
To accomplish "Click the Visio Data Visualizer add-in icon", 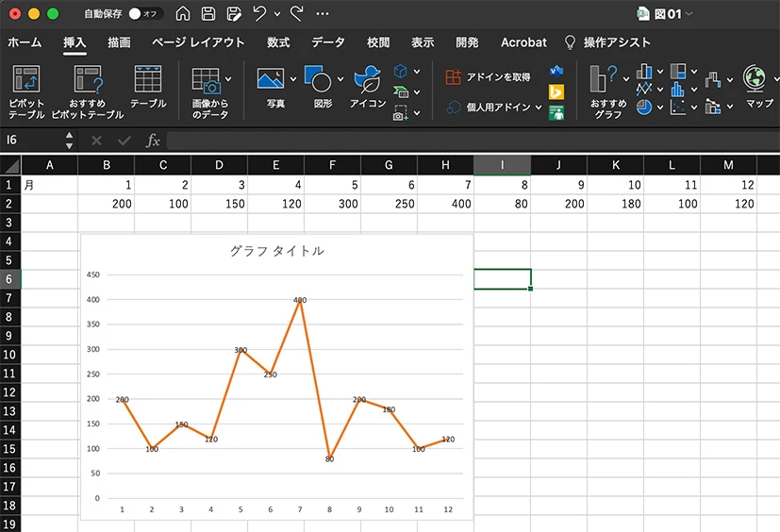I will [x=556, y=71].
